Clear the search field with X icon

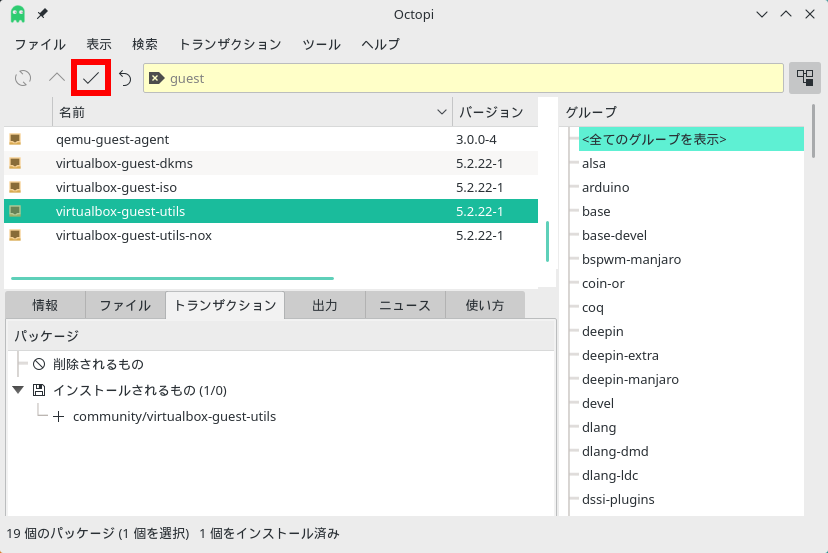156,78
